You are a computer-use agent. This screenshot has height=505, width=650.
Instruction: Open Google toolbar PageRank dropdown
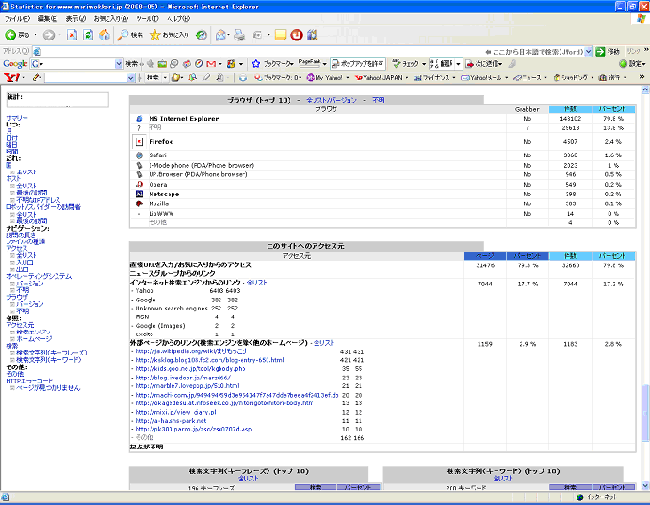click(324, 64)
